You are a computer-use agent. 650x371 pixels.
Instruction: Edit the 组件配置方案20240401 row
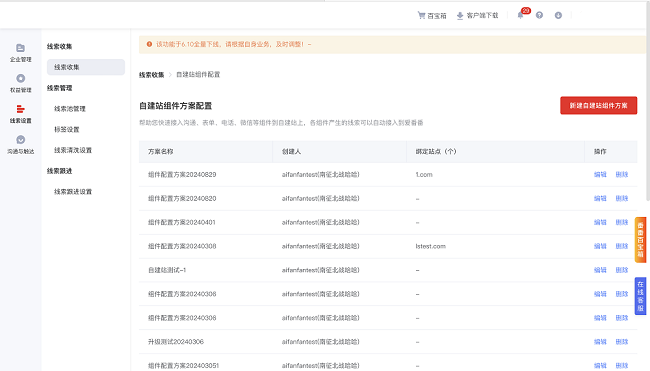pyautogui.click(x=600, y=222)
